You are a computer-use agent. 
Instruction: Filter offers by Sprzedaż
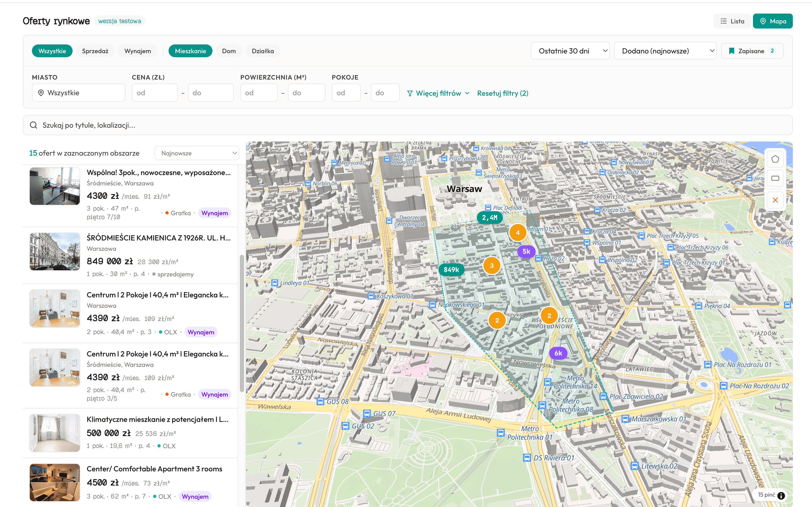pos(95,51)
